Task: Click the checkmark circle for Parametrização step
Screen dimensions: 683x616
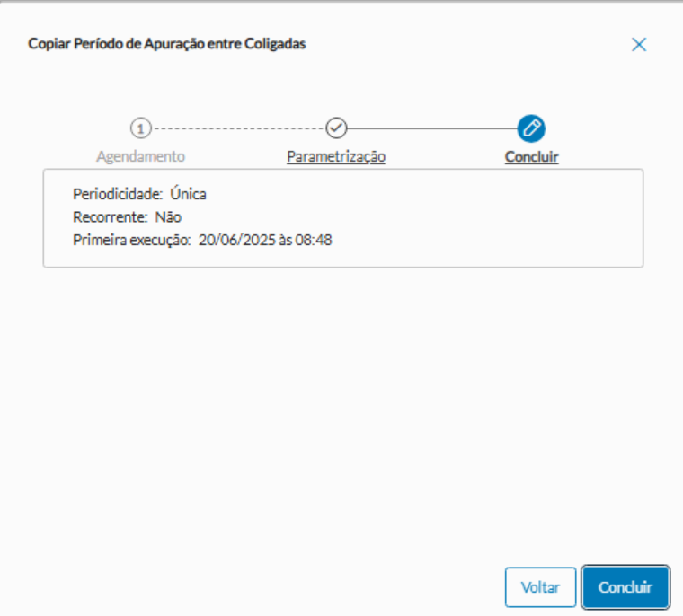Action: click(336, 128)
